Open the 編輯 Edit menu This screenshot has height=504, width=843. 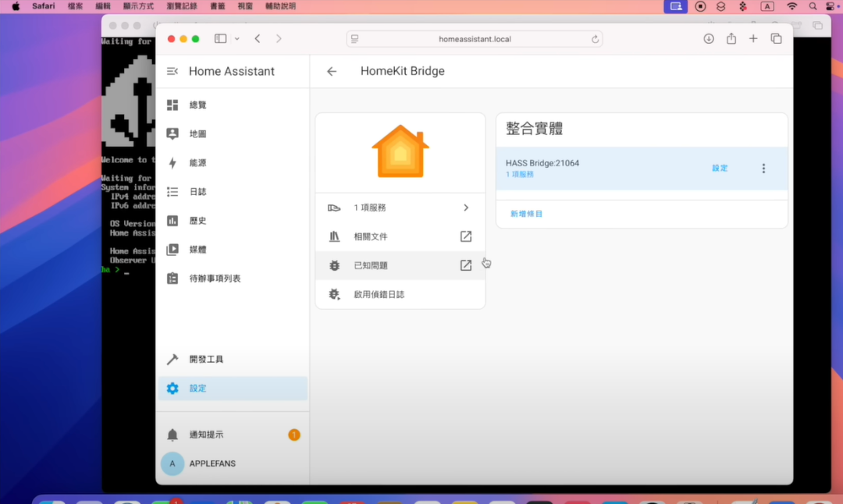click(103, 6)
